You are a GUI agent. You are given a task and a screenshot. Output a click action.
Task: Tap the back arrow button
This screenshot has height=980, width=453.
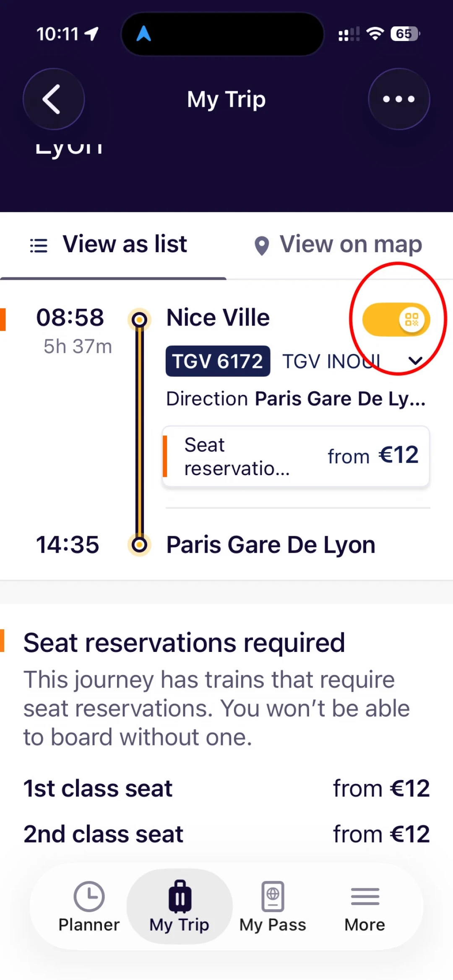pos(53,99)
